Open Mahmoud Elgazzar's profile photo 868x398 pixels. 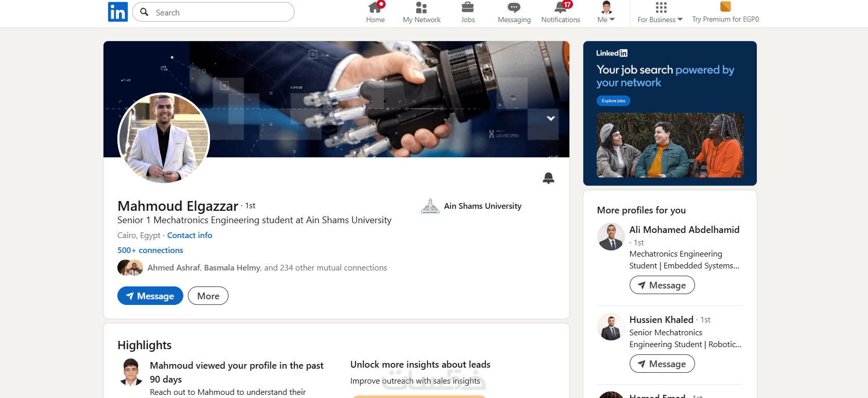[x=164, y=138]
